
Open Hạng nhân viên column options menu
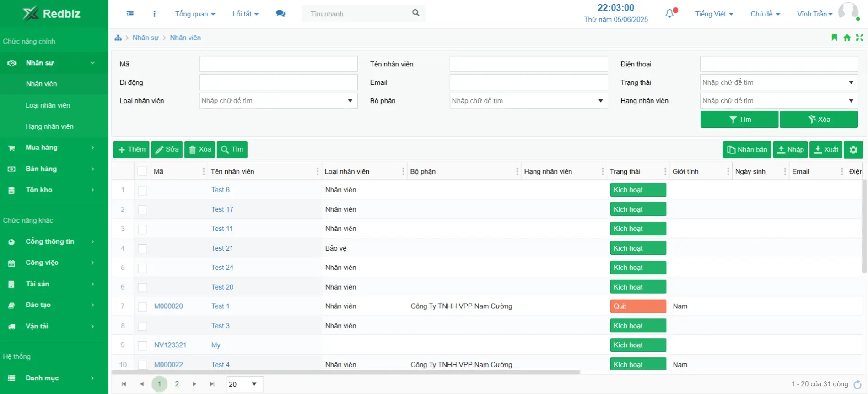(603, 171)
